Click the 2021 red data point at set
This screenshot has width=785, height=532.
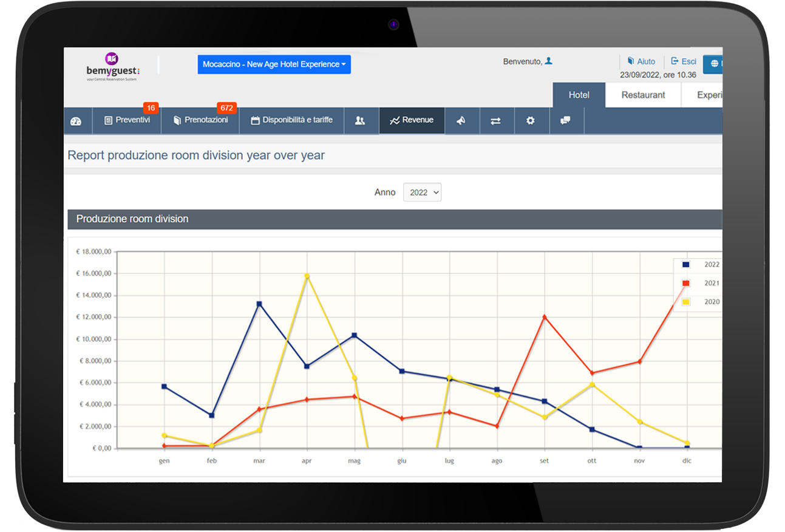545,317
